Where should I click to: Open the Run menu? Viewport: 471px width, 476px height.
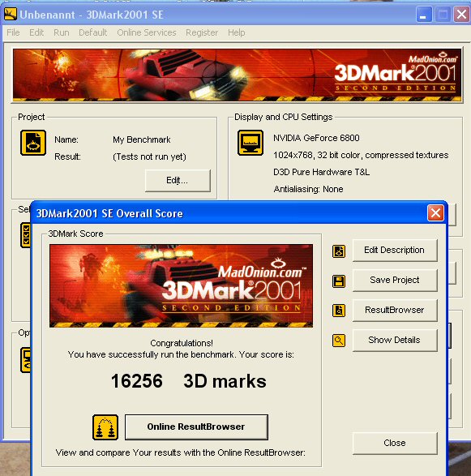coord(62,32)
